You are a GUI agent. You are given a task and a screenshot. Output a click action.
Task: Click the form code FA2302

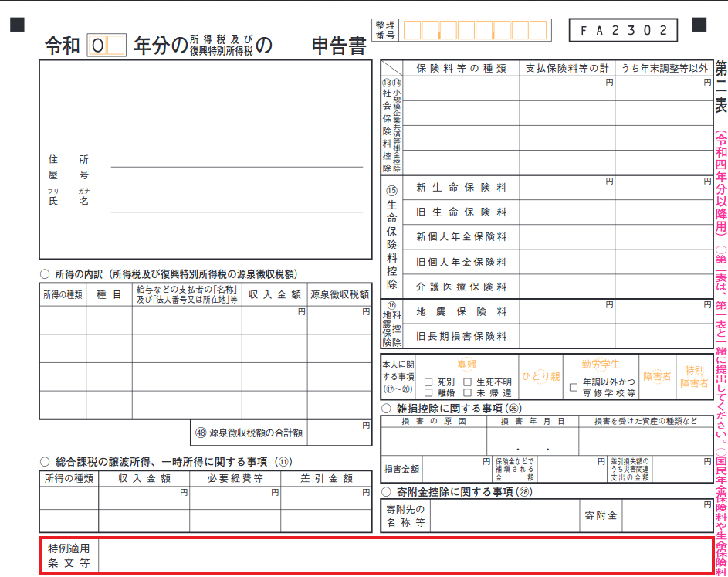tap(623, 30)
